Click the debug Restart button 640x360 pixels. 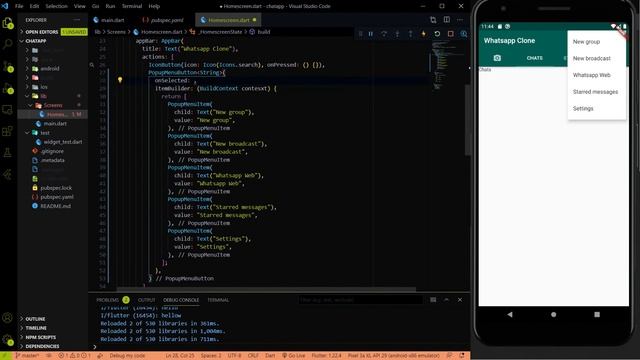[437, 34]
